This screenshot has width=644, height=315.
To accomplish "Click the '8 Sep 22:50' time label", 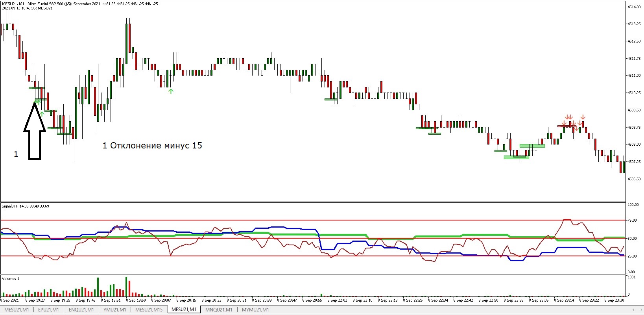I will point(489,300).
